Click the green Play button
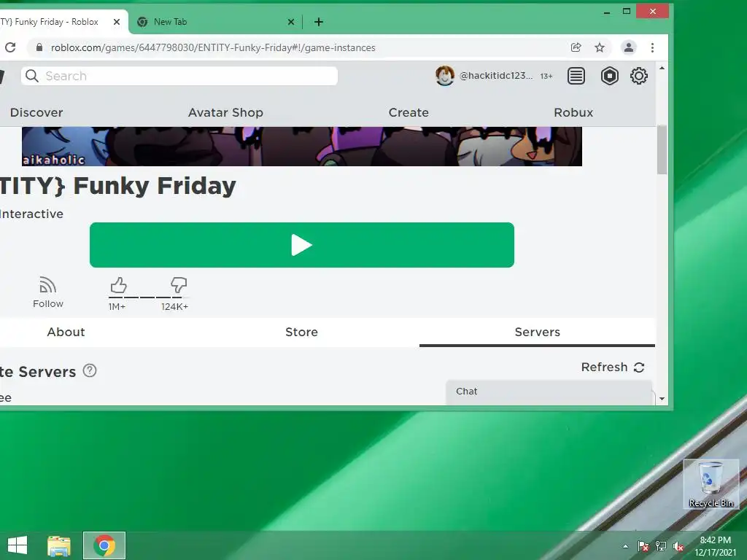This screenshot has height=560, width=747. pos(301,245)
